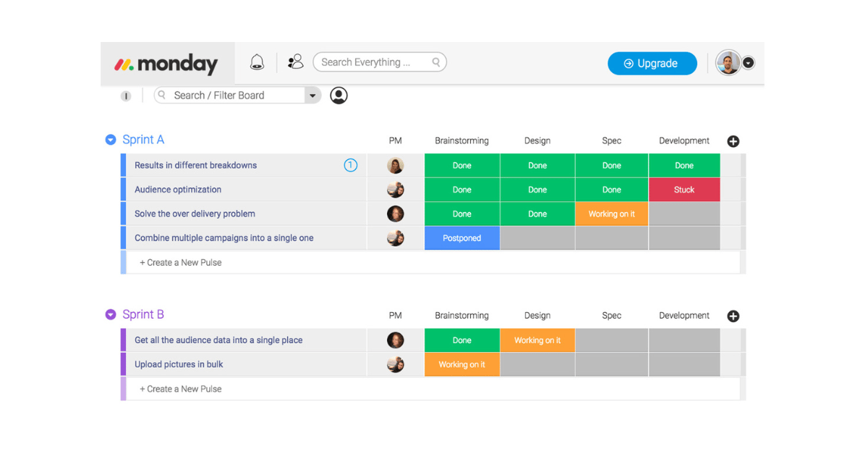
Task: Click PM avatar for Audience optimization
Action: click(x=395, y=190)
